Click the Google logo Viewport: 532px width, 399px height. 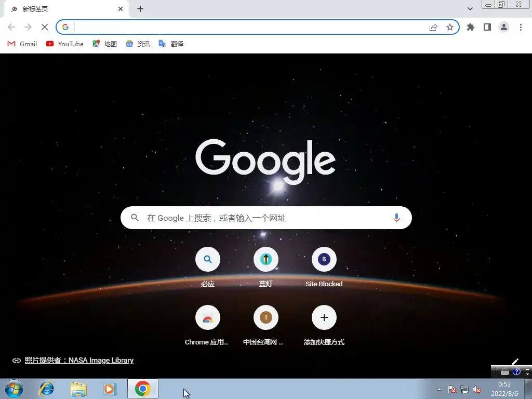tap(265, 161)
